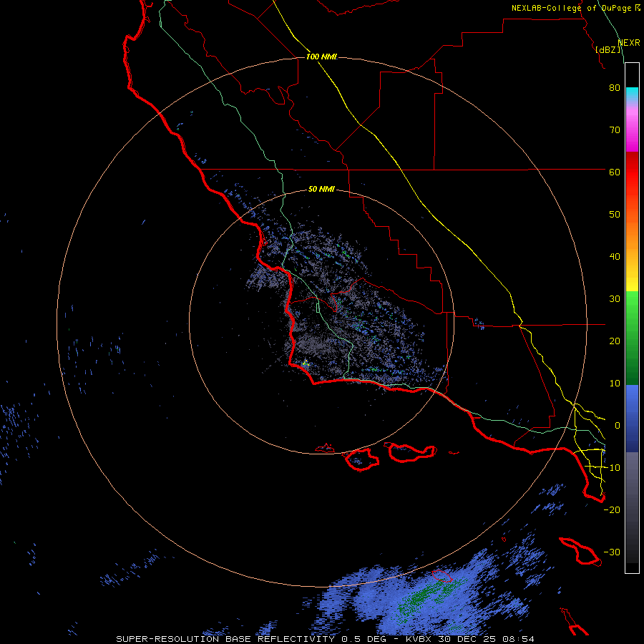Click the 30 value on the dBZ scale

pos(615,299)
